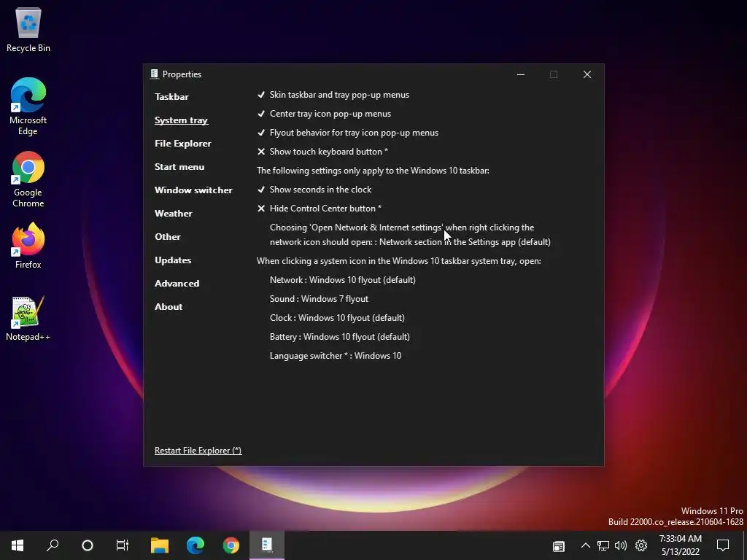
Task: Open the Advanced section
Action: coord(177,284)
